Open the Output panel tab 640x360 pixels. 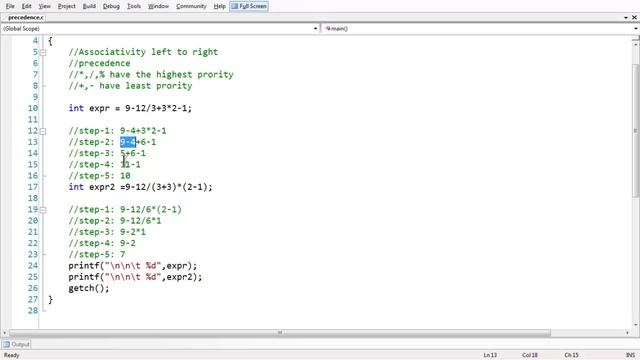pos(16,344)
